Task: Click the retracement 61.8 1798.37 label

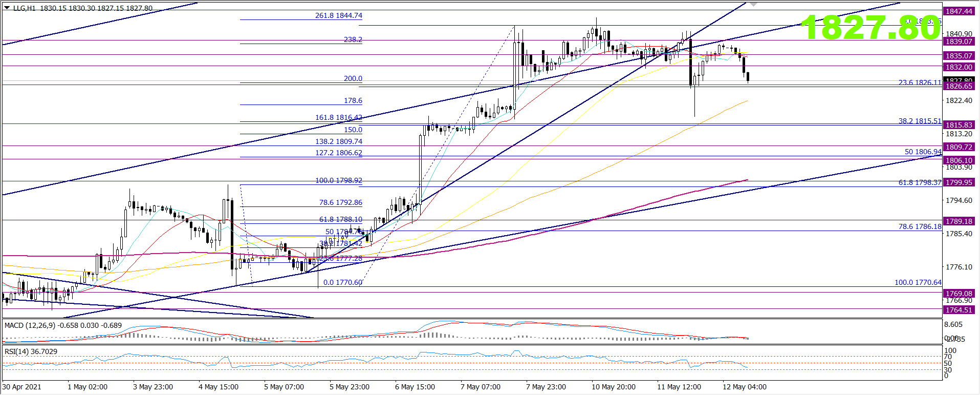Action: point(920,182)
